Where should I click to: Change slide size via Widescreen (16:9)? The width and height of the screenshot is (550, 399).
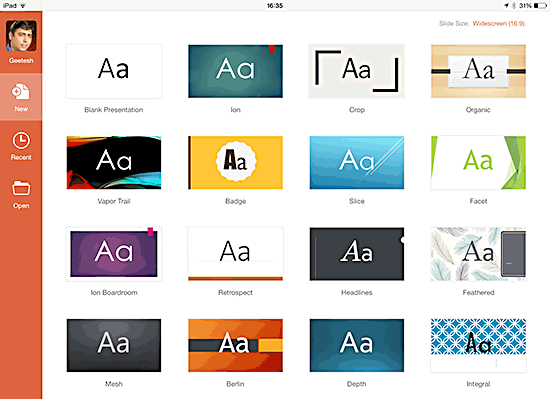[x=498, y=23]
